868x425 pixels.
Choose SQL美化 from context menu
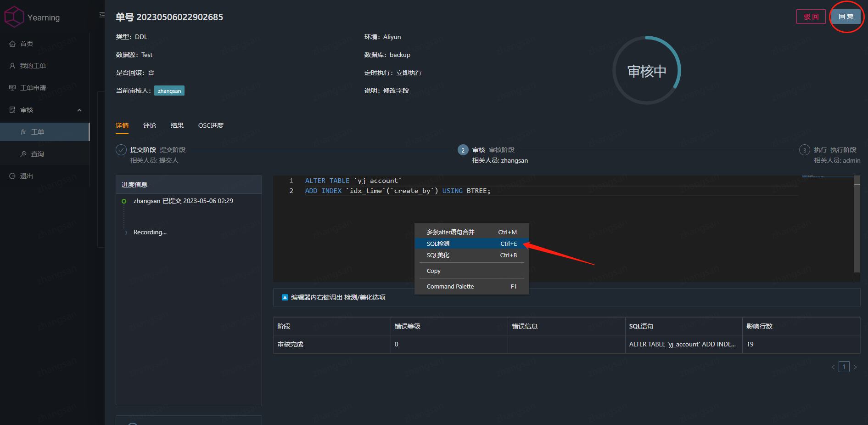472,255
